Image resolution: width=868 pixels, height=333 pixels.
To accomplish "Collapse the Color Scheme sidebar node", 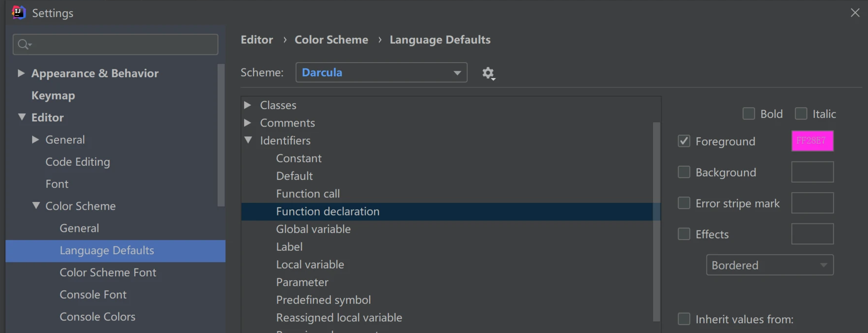I will pos(36,206).
